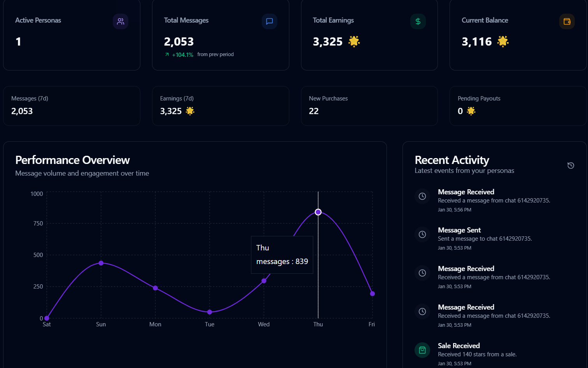Image resolution: width=588 pixels, height=368 pixels.
Task: Click the Current Balance wallet icon
Action: coord(567,21)
